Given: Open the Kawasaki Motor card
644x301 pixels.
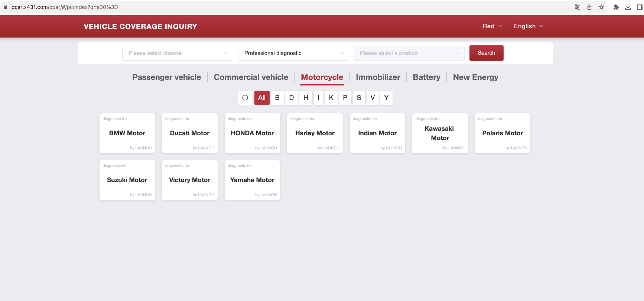Looking at the screenshot, I should point(440,133).
